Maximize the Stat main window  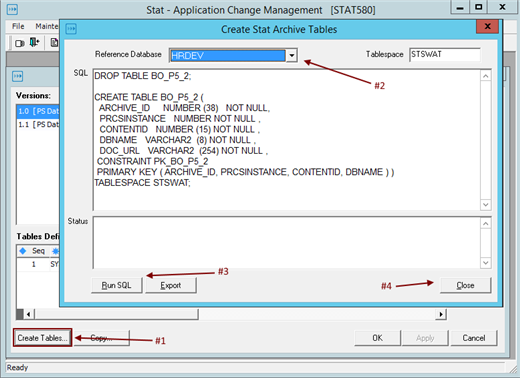click(479, 7)
